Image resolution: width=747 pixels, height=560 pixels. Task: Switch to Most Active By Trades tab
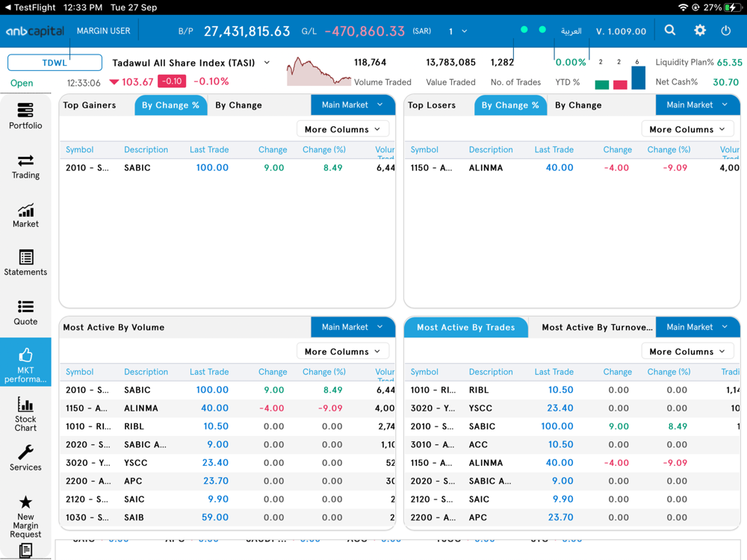tap(466, 327)
